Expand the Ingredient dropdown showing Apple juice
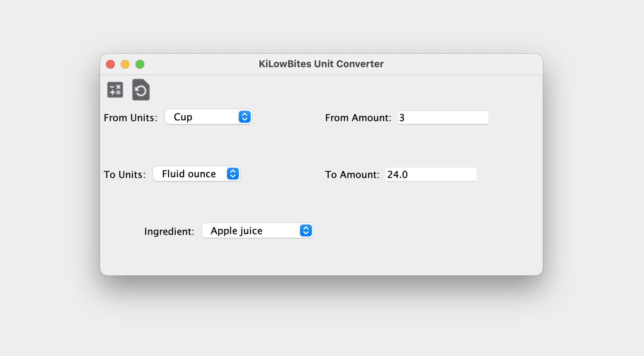This screenshot has height=356, width=644. tap(251, 231)
